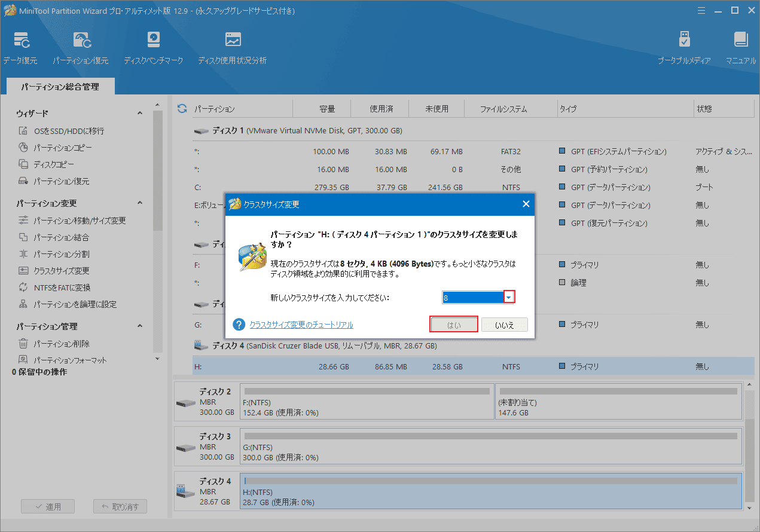Viewport: 760px width, 532px height.
Task: Open the new cluster size dropdown arrow
Action: coord(509,297)
